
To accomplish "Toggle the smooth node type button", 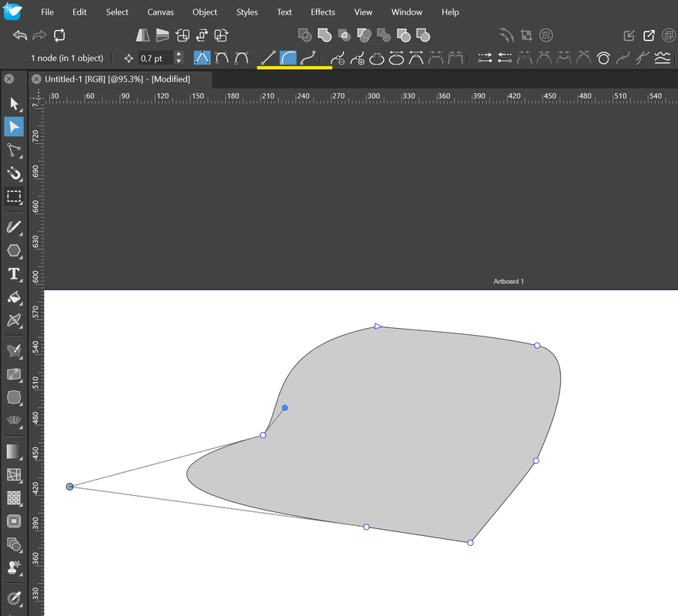I will 222,58.
